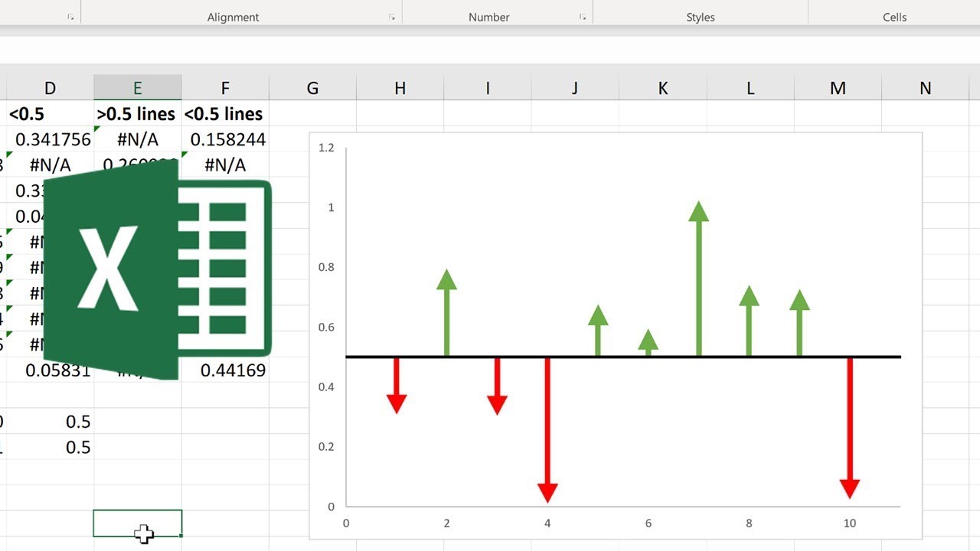Select column M header
The image size is (980, 551).
[x=838, y=88]
